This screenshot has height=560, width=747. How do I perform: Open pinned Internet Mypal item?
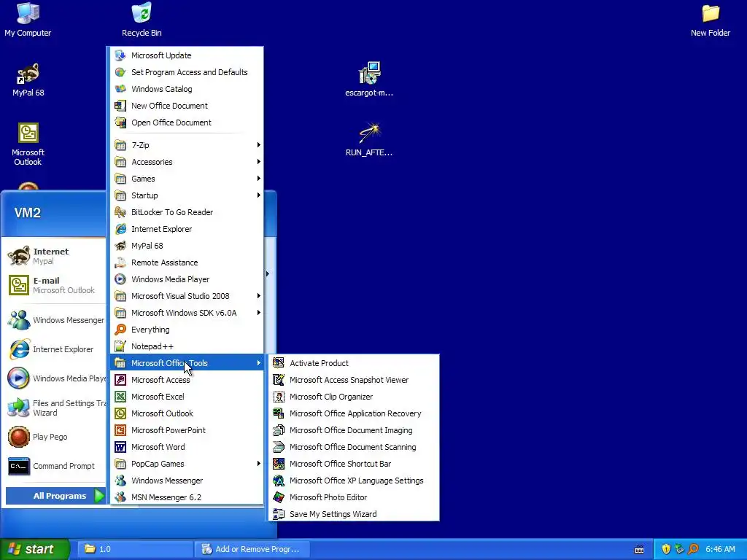(55, 256)
